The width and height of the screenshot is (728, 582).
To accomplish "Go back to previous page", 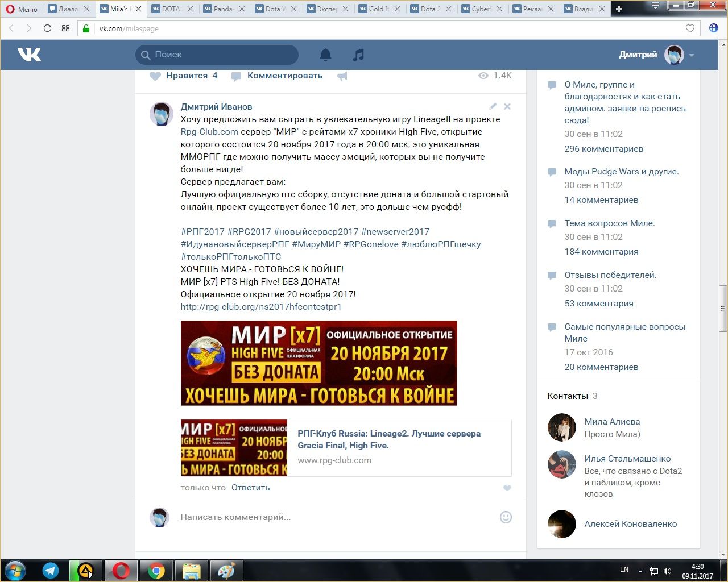I will [11, 28].
